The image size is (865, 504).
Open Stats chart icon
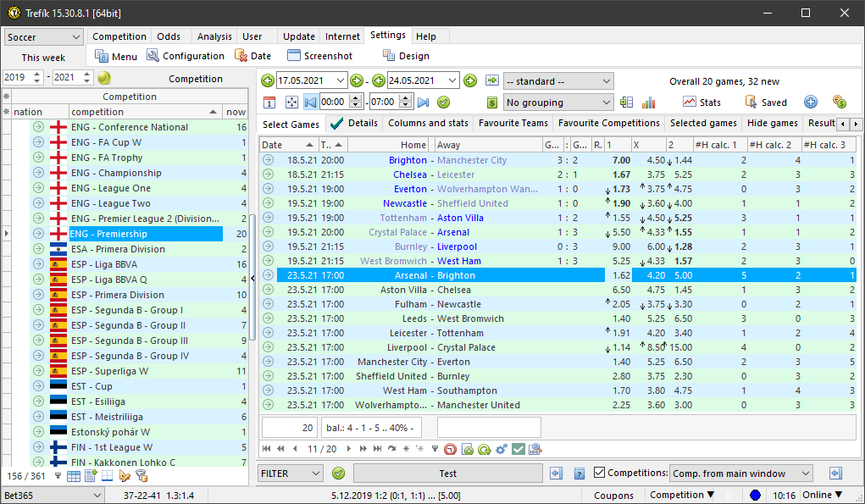pos(690,102)
